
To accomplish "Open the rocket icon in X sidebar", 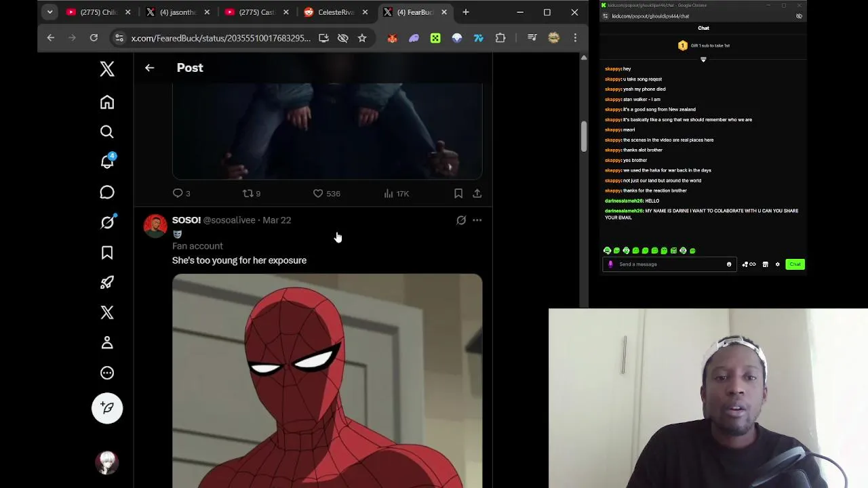I will pyautogui.click(x=107, y=283).
